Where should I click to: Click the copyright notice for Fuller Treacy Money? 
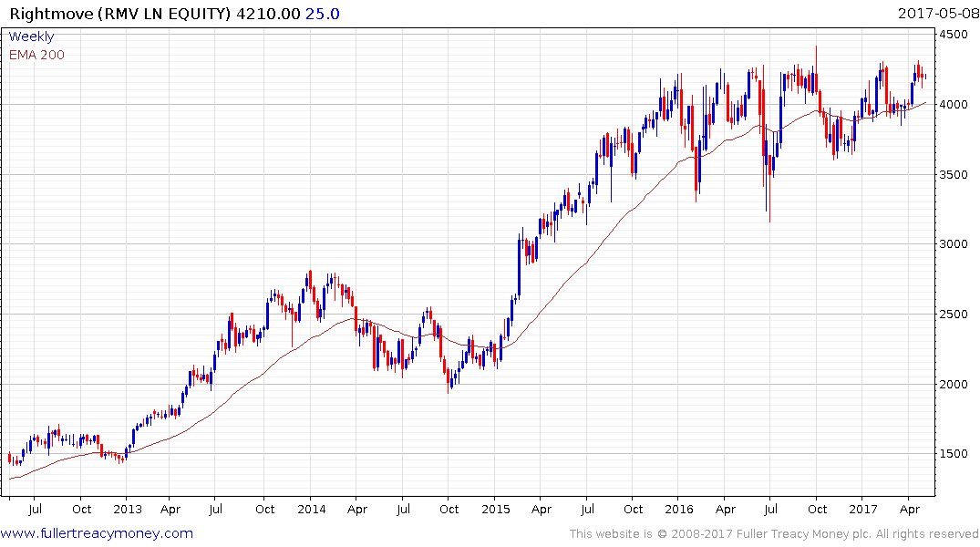pyautogui.click(x=774, y=534)
